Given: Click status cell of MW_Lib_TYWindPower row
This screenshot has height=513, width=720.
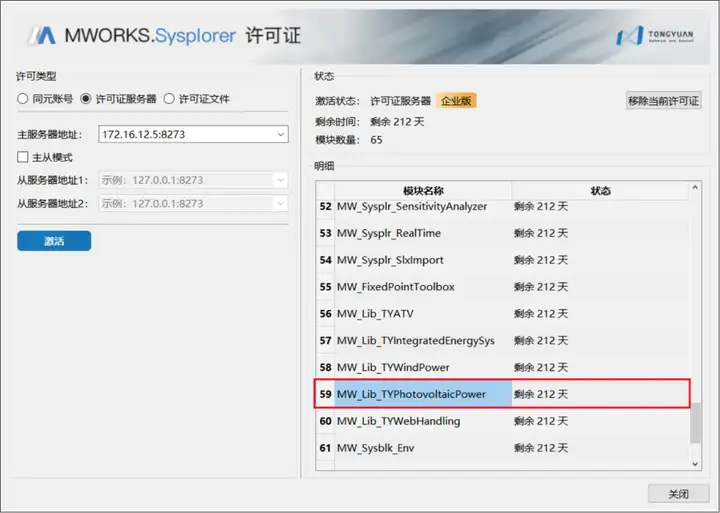Looking at the screenshot, I should coord(600,367).
